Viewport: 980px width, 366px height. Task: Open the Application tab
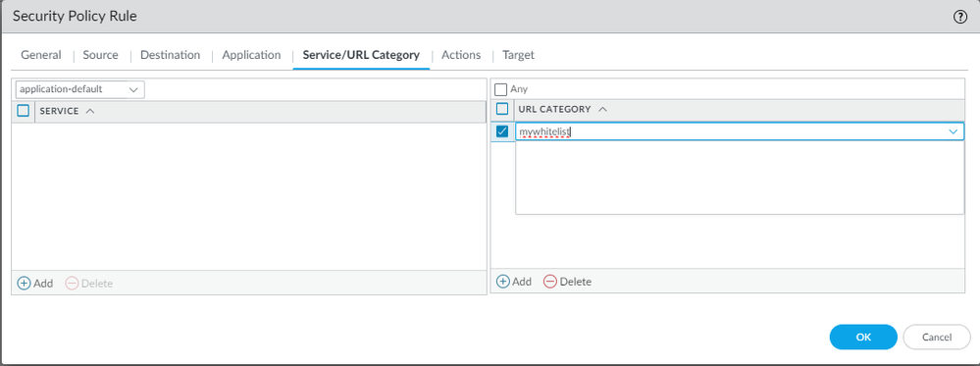point(251,54)
